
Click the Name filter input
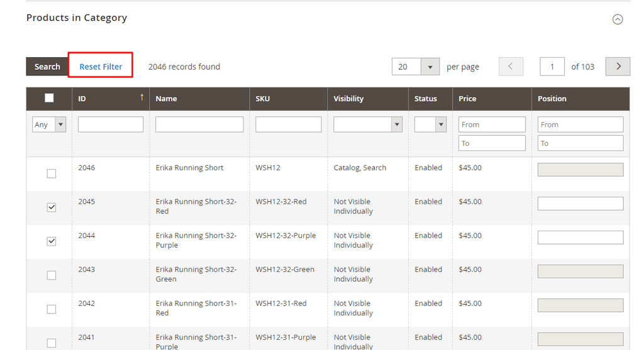click(x=199, y=124)
